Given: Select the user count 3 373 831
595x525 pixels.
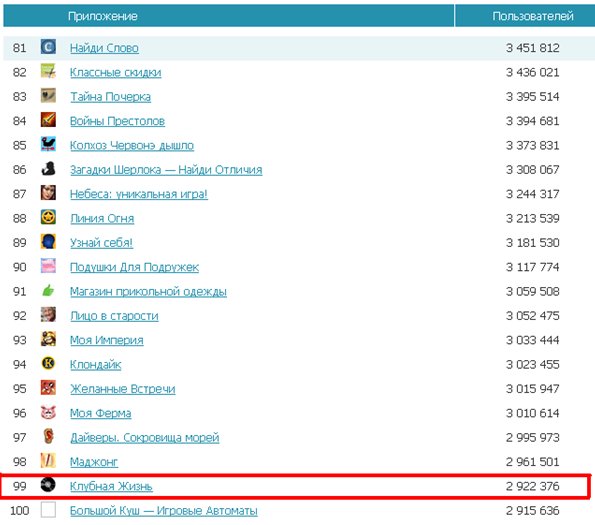Looking at the screenshot, I should [x=532, y=145].
